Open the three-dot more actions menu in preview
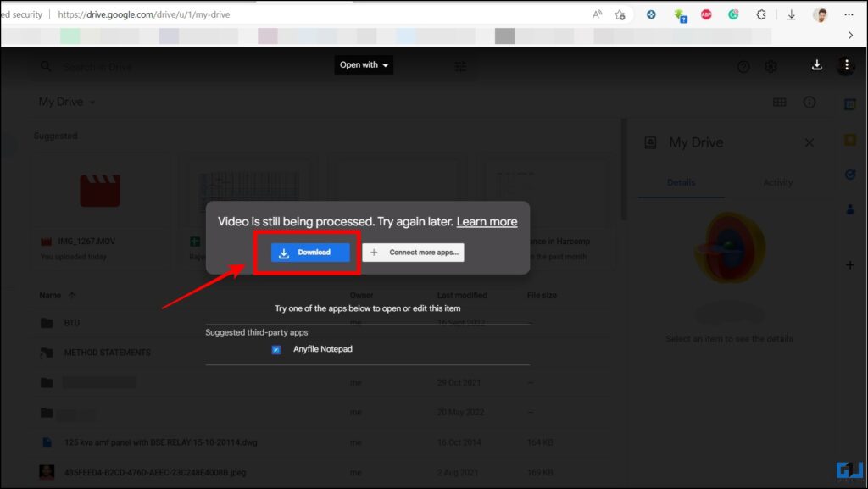The width and height of the screenshot is (868, 489). point(847,65)
